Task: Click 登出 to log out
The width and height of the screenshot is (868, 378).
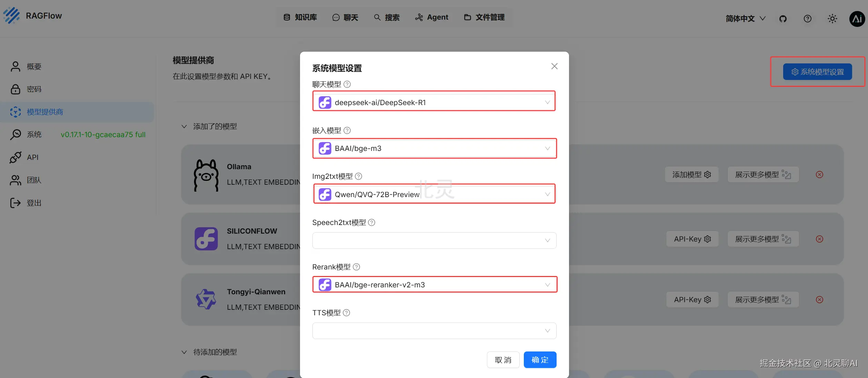Action: tap(77, 203)
